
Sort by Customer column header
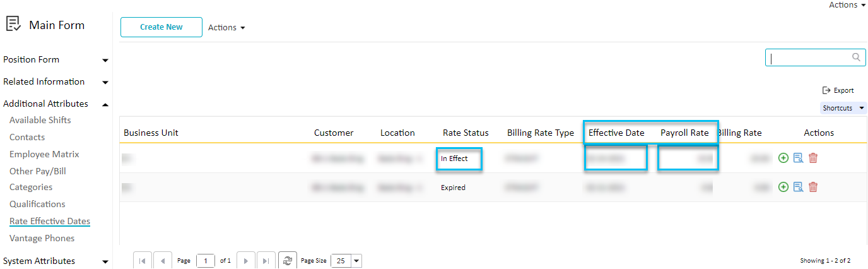tap(334, 133)
